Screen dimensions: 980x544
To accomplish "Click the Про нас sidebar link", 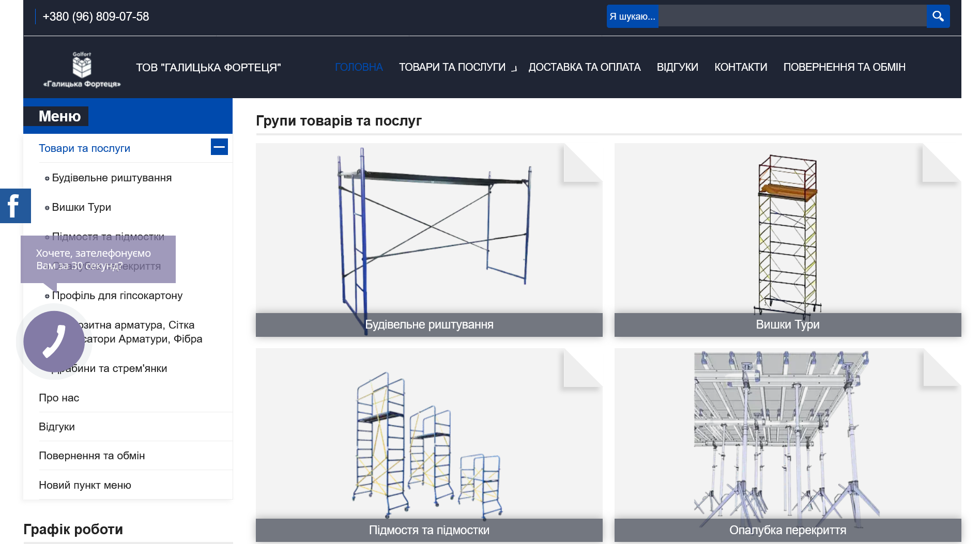I will tap(59, 398).
